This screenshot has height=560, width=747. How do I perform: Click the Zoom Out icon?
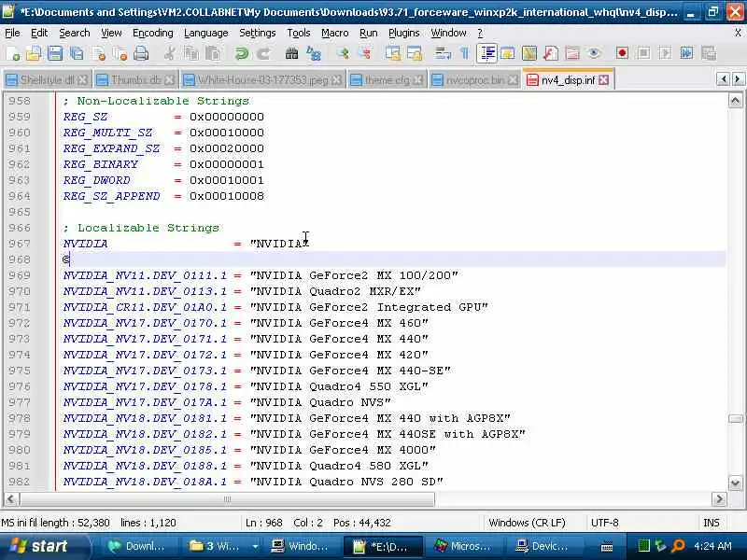[365, 53]
